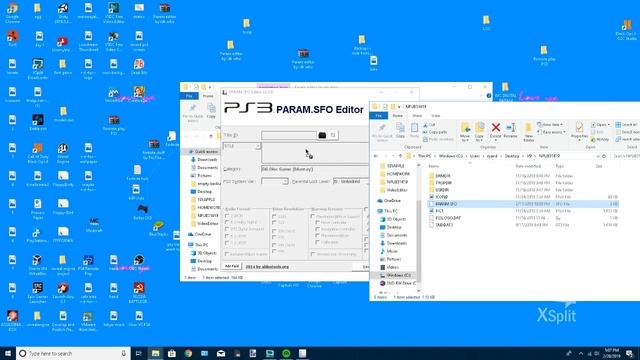640x360 pixels.
Task: Click the Add Field button
Action: tap(232, 266)
